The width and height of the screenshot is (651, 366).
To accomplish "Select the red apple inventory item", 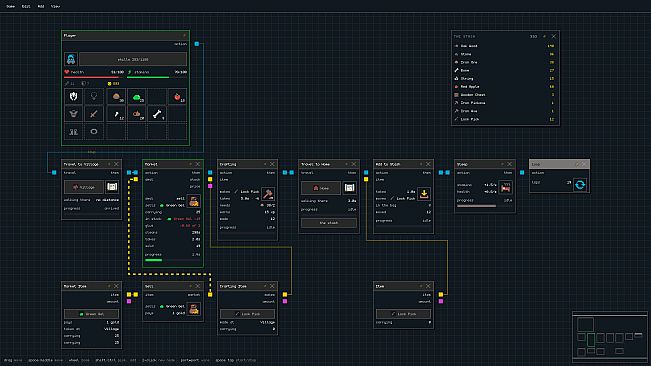I will coord(178,97).
